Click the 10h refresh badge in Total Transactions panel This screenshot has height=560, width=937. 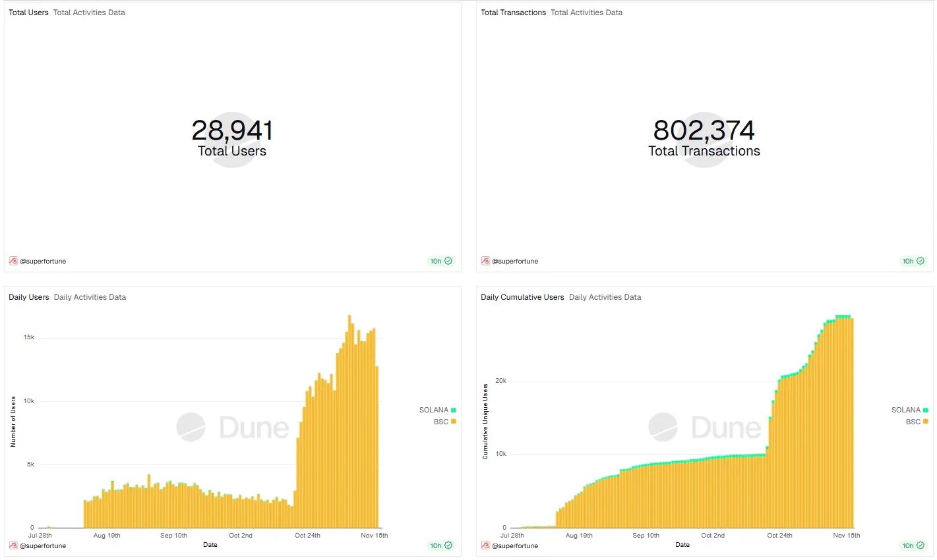tap(913, 261)
